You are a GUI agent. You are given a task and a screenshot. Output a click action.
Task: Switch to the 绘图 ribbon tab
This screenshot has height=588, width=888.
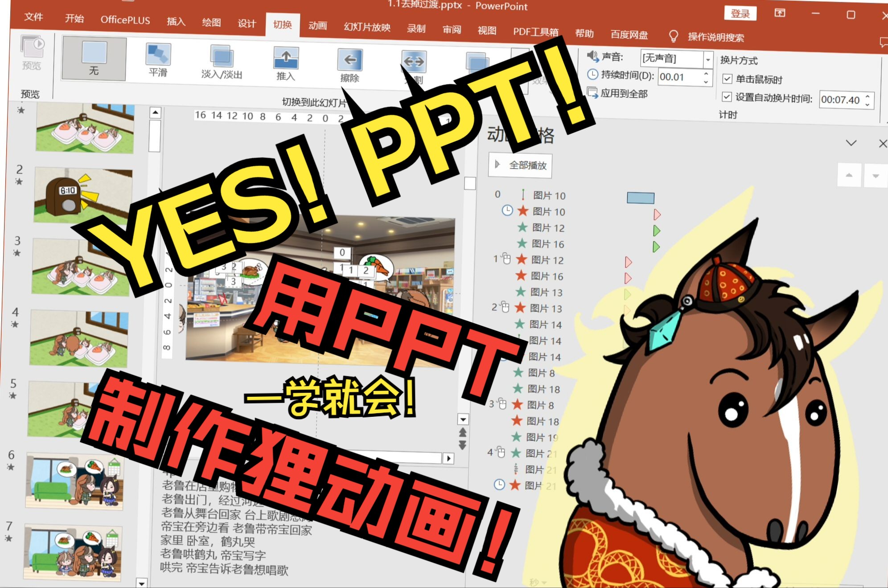click(211, 23)
